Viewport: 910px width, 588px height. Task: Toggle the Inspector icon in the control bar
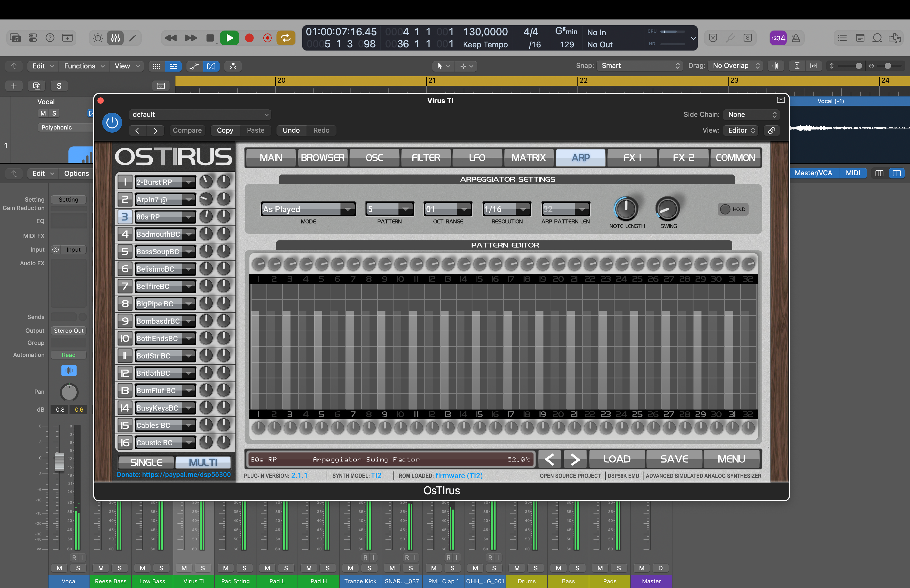(x=33, y=38)
